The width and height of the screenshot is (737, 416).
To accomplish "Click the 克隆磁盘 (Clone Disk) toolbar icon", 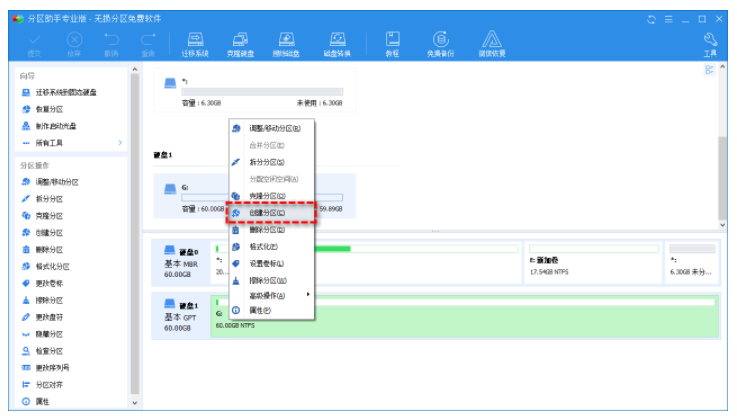I will point(240,43).
